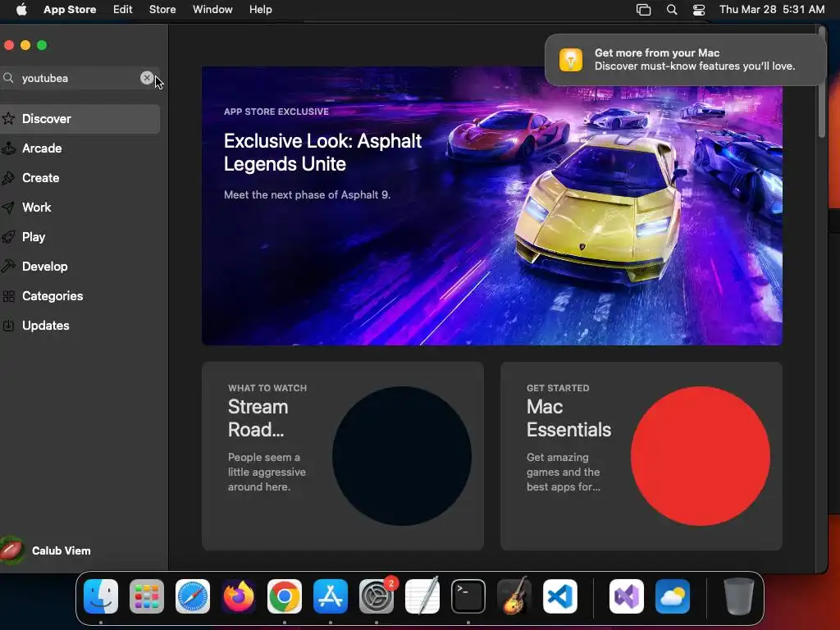Image resolution: width=840 pixels, height=630 pixels.
Task: Open the Updates section
Action: coord(80,325)
